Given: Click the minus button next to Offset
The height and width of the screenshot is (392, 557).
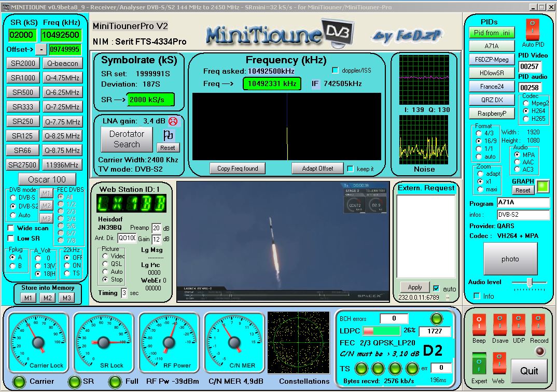Looking at the screenshot, I should pyautogui.click(x=41, y=50).
